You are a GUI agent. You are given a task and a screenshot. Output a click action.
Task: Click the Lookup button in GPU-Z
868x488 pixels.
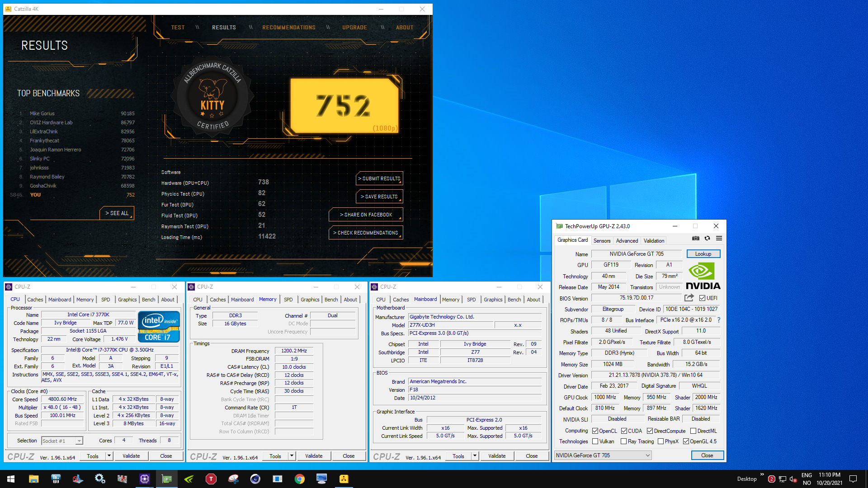(x=703, y=254)
